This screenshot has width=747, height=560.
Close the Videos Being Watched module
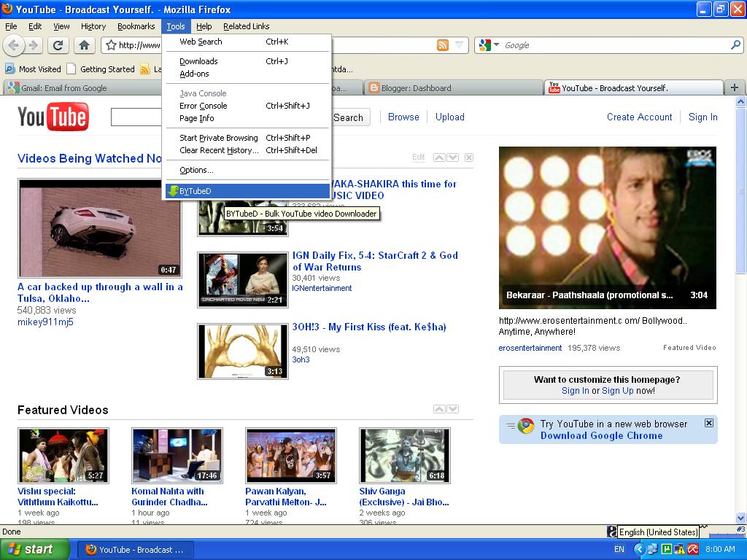click(x=469, y=157)
